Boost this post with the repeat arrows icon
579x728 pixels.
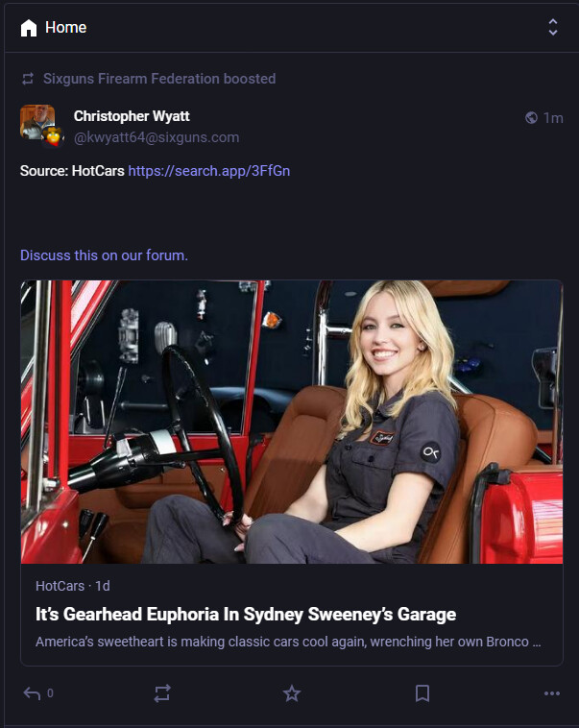pos(162,693)
